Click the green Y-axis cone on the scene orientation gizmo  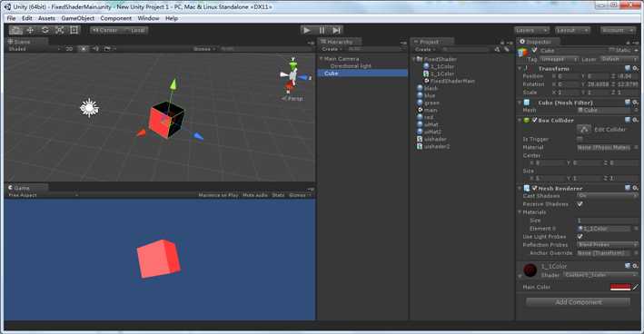(292, 64)
